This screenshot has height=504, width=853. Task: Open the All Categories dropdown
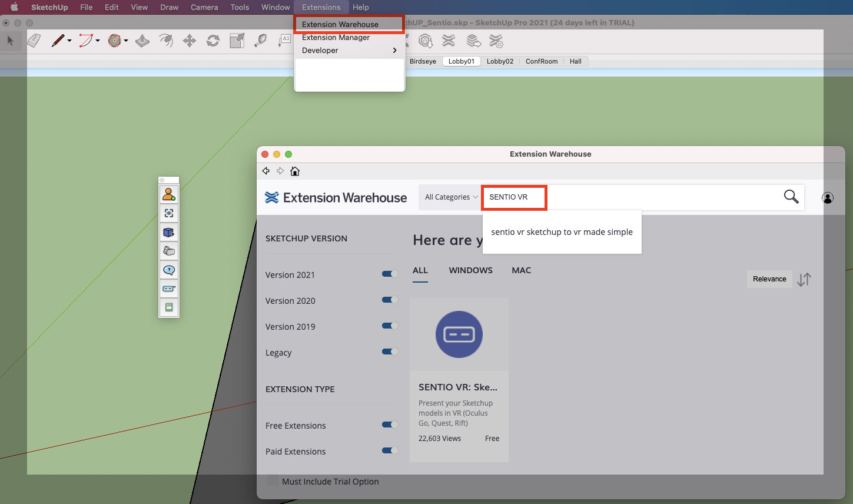tap(451, 197)
